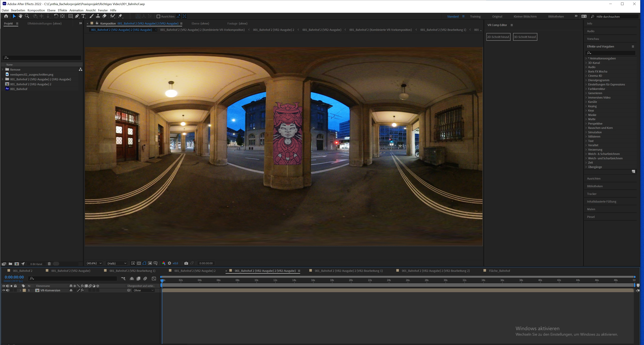The width and height of the screenshot is (644, 345).
Task: Choose the Clone Stamp tool
Action: tap(98, 16)
